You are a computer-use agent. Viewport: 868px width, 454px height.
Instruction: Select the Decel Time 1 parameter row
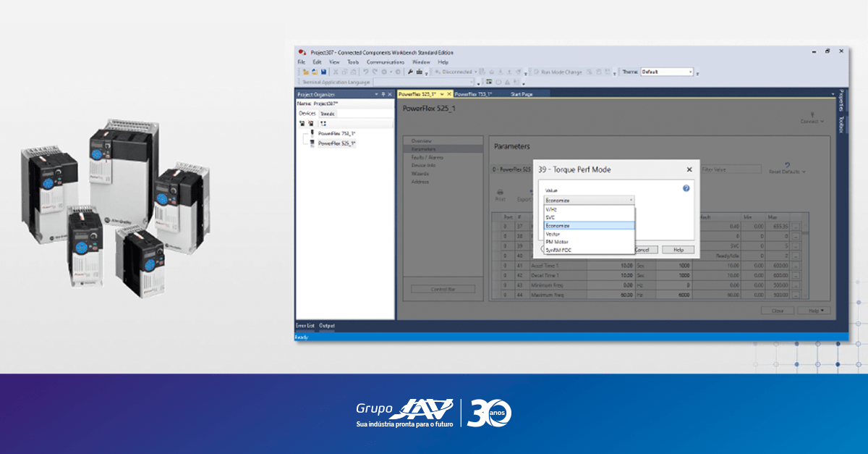(646, 276)
